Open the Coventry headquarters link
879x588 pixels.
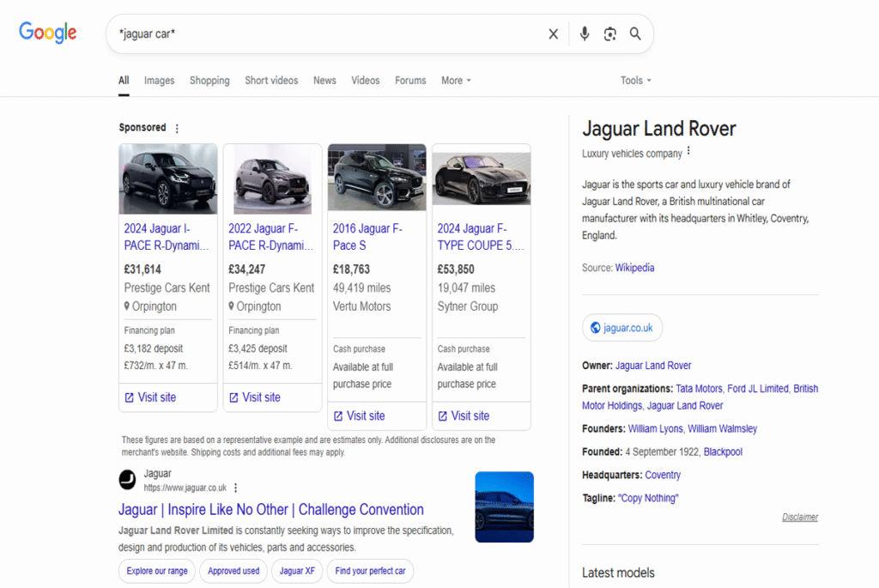[x=663, y=476]
